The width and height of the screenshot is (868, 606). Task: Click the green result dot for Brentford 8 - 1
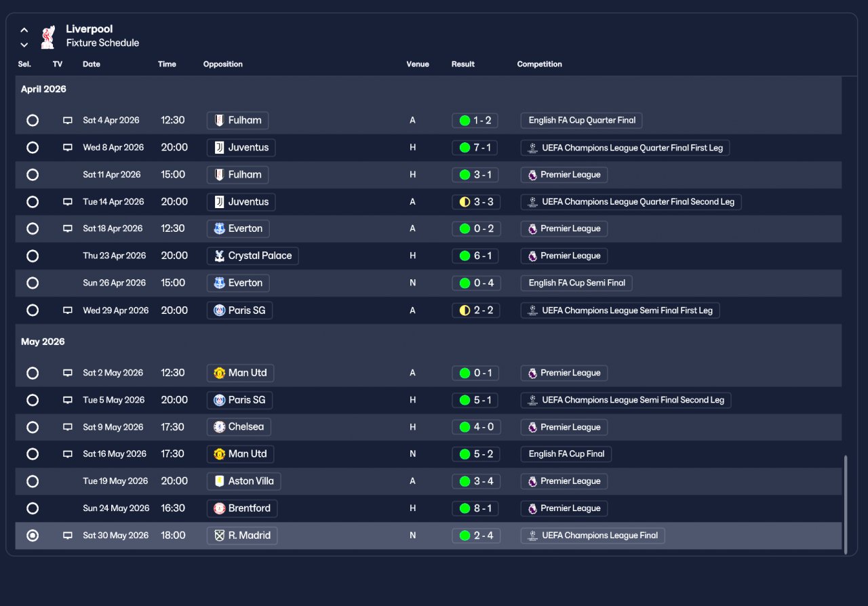465,508
